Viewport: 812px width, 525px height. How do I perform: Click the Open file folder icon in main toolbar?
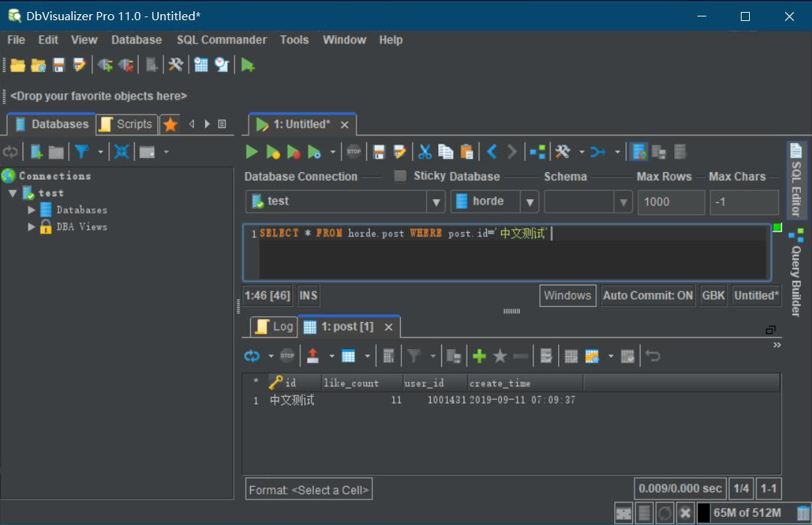coord(17,64)
